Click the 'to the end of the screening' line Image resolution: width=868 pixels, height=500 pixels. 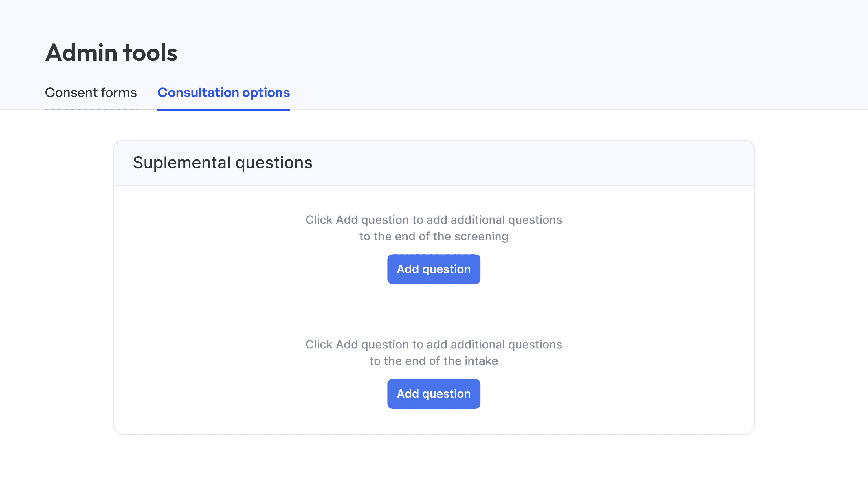434,237
